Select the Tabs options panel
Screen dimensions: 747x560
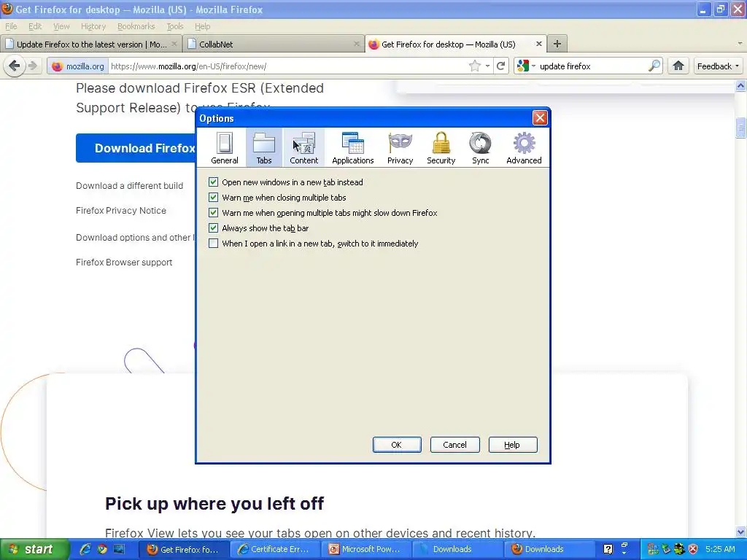pyautogui.click(x=264, y=147)
